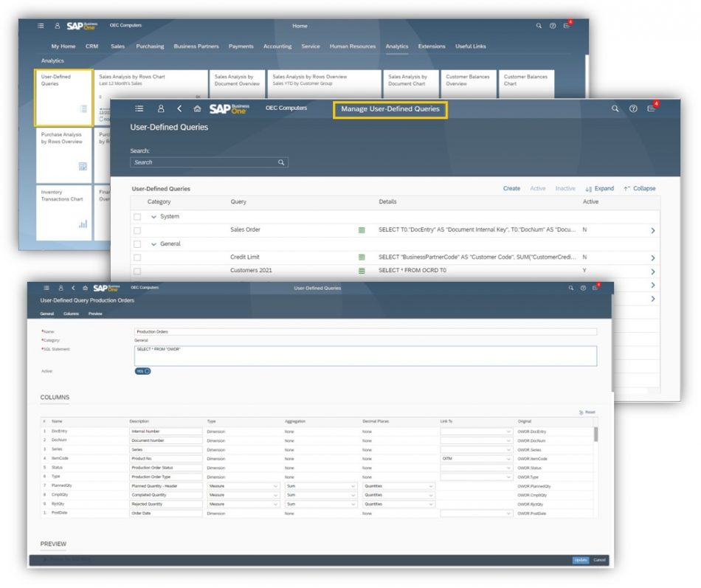Click the columns table vertical scrollbar
This screenshot has height=588, width=701.
(x=596, y=435)
